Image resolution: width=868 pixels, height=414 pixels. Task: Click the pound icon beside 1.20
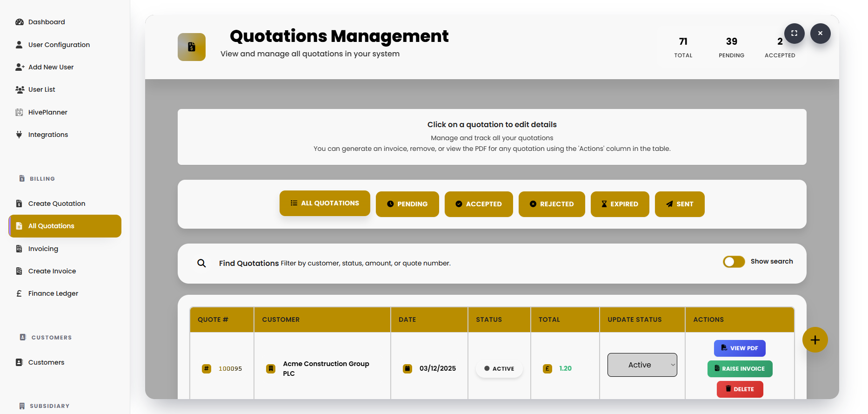[x=548, y=369]
